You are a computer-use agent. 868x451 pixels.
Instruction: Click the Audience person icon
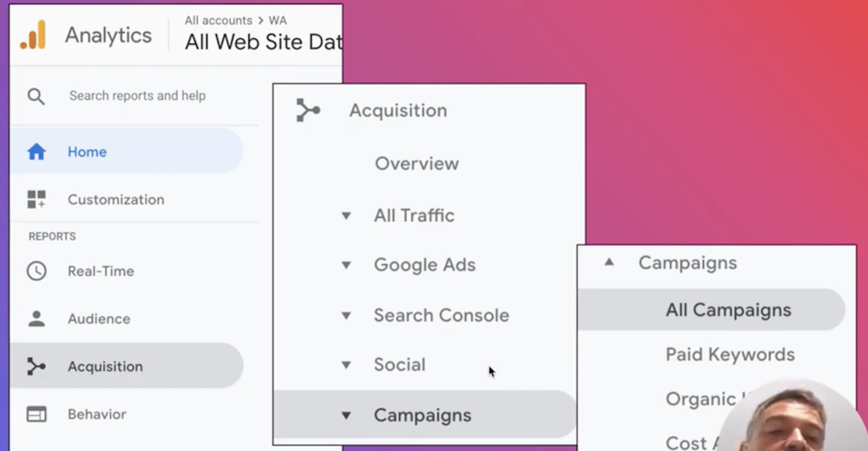coord(36,319)
